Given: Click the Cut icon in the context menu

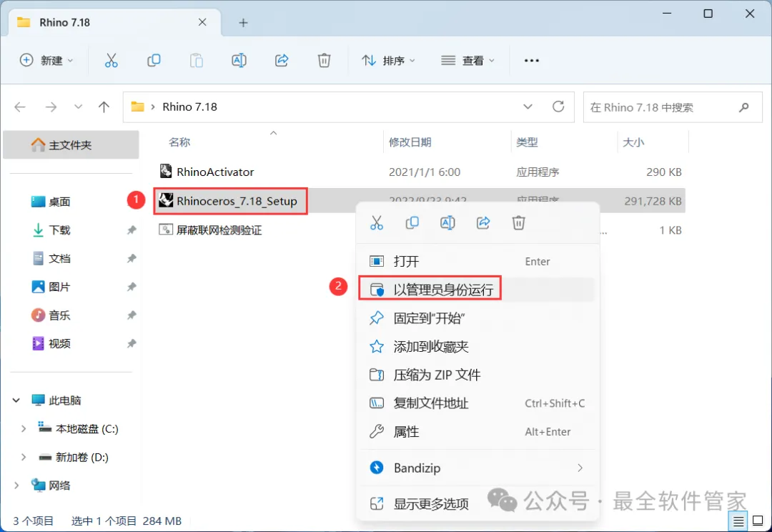Looking at the screenshot, I should (x=377, y=223).
